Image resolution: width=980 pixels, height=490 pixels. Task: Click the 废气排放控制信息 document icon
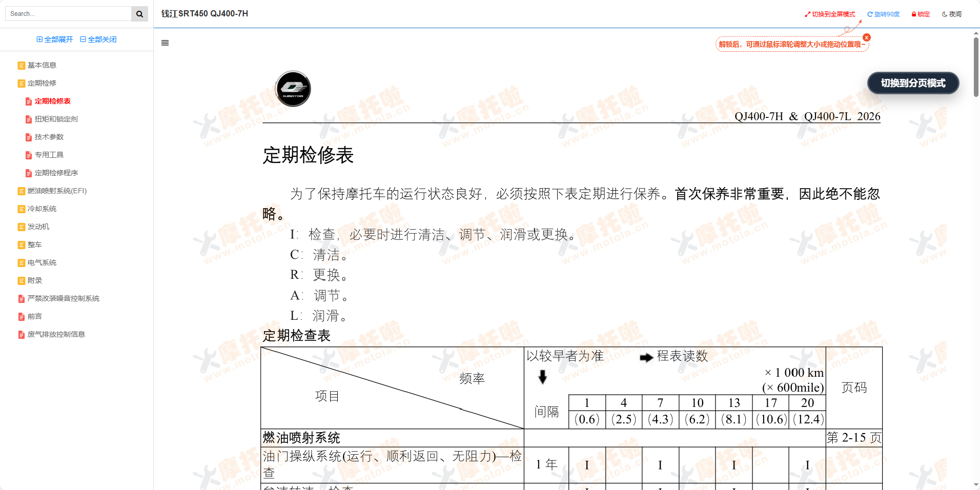click(x=22, y=335)
